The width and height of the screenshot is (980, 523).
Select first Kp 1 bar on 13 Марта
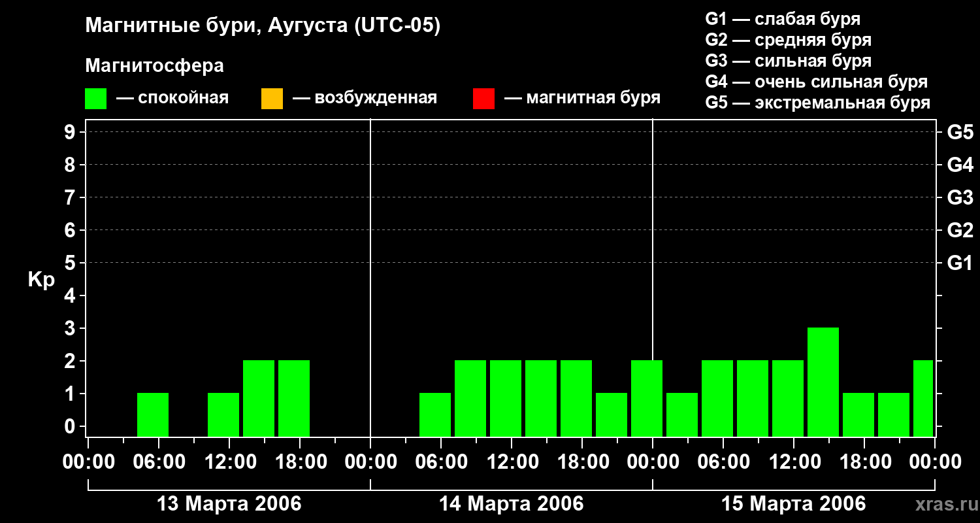[x=153, y=414]
